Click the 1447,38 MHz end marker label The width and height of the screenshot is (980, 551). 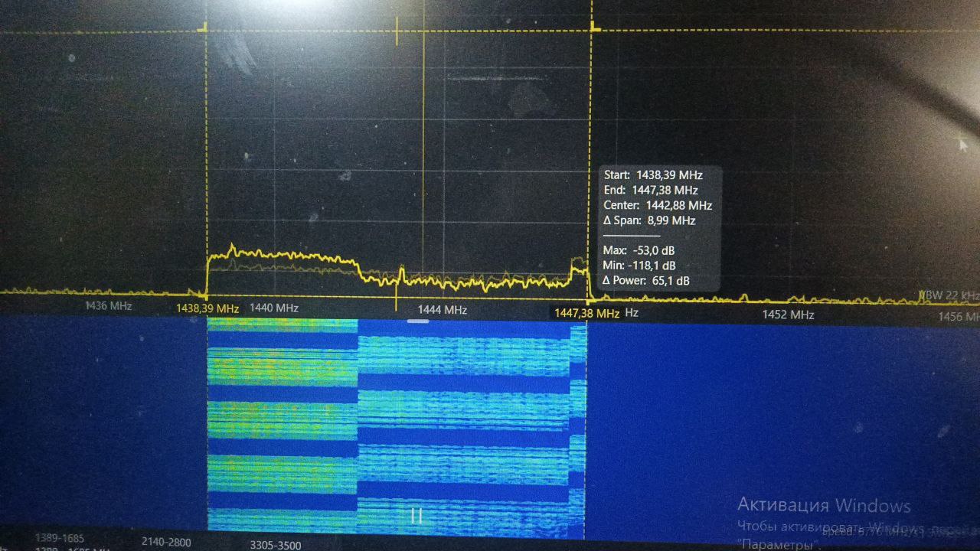(x=586, y=313)
